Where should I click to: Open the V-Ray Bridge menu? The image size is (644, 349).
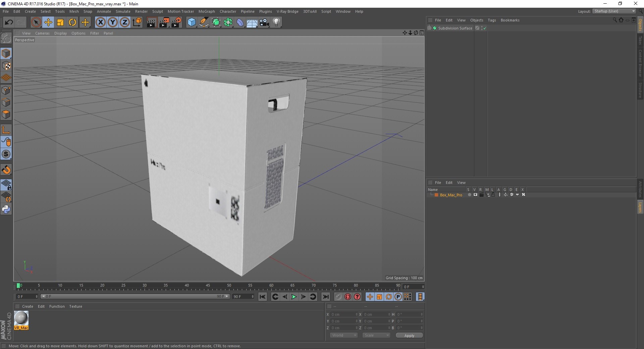pyautogui.click(x=287, y=11)
